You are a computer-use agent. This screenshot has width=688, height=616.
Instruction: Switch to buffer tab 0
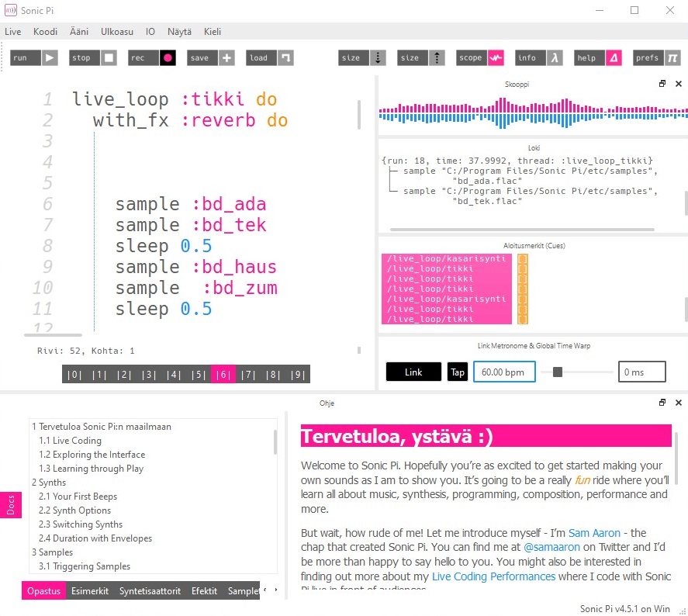pyautogui.click(x=74, y=374)
